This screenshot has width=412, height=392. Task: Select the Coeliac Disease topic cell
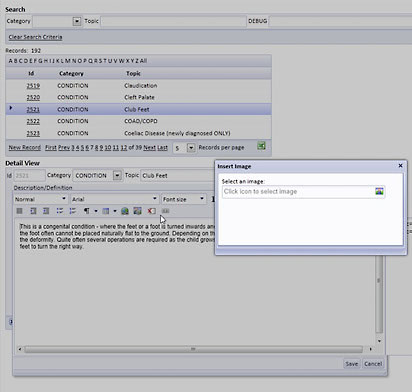click(177, 133)
